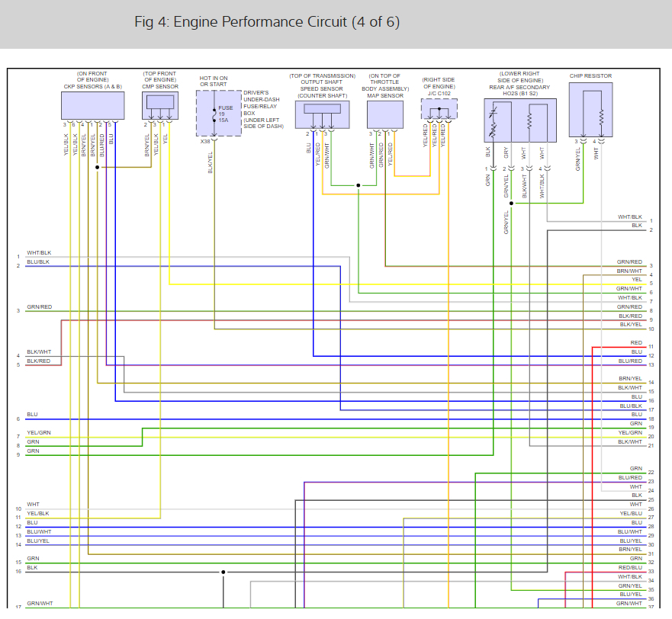Select the WHT/BLK wire label at left pin 1
The image size is (672, 619).
39,252
